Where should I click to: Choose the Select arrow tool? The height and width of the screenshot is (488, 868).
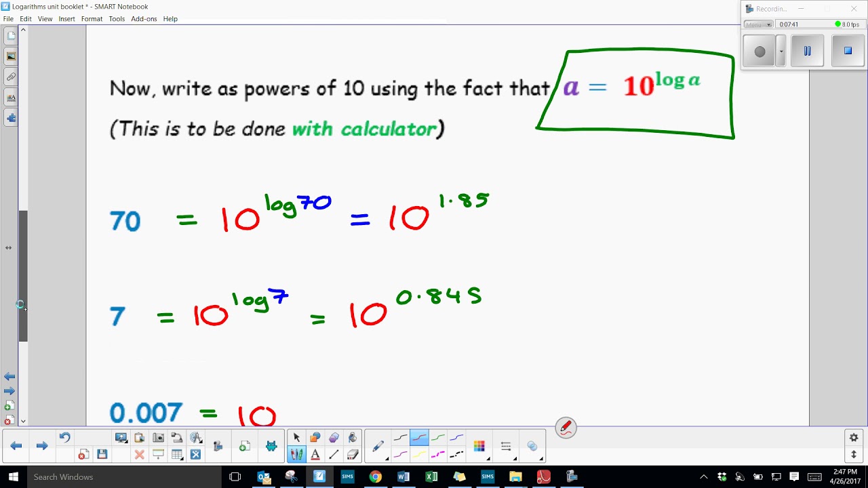coord(296,437)
